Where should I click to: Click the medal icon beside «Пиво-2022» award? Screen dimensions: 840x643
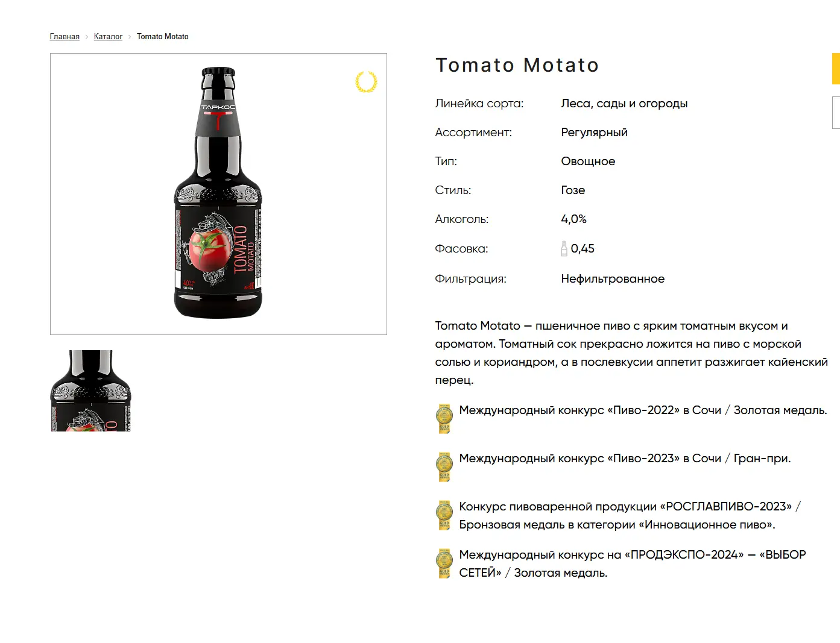tap(444, 419)
